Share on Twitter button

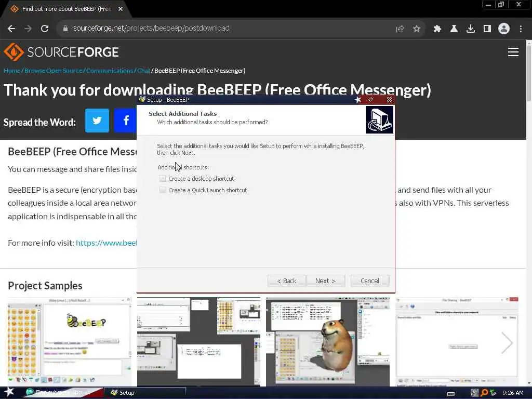pyautogui.click(x=97, y=121)
